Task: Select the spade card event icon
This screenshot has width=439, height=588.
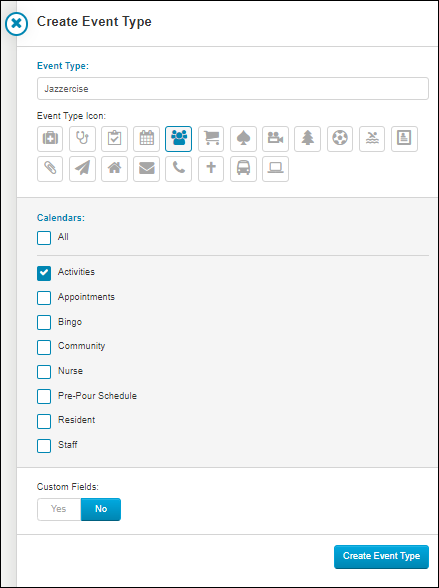Action: [243, 139]
